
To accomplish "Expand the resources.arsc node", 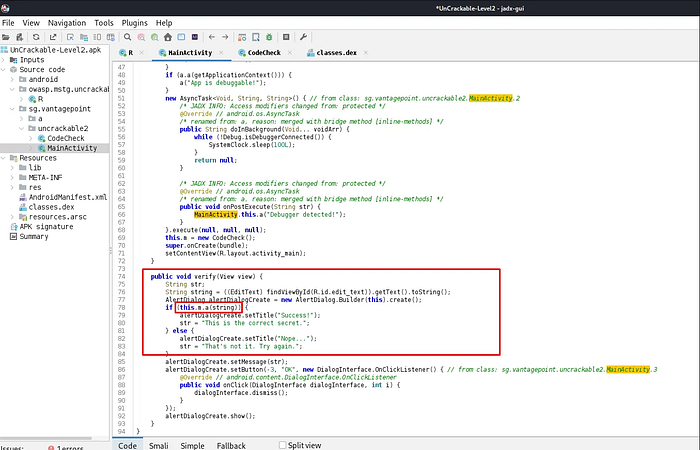I will [12, 217].
